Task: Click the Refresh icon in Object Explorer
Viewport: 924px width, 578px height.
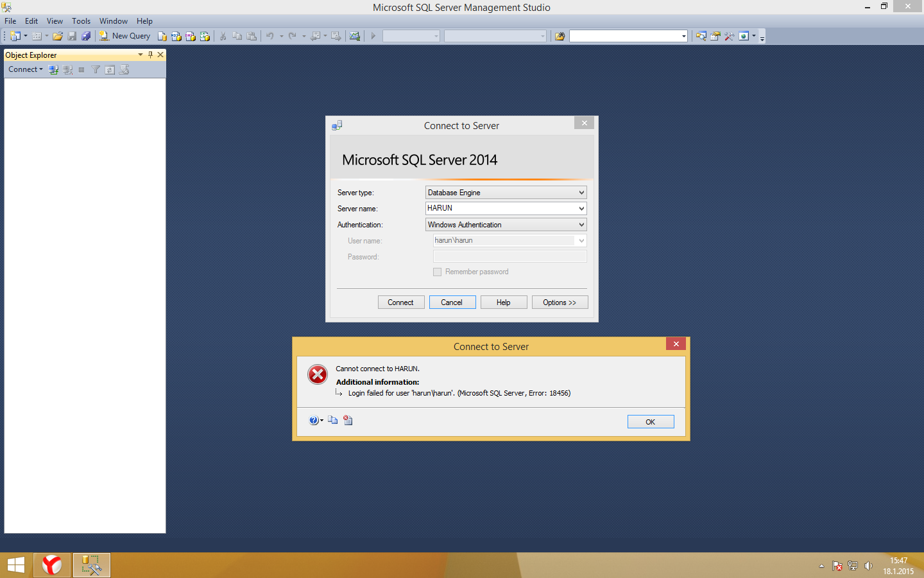Action: 110,69
